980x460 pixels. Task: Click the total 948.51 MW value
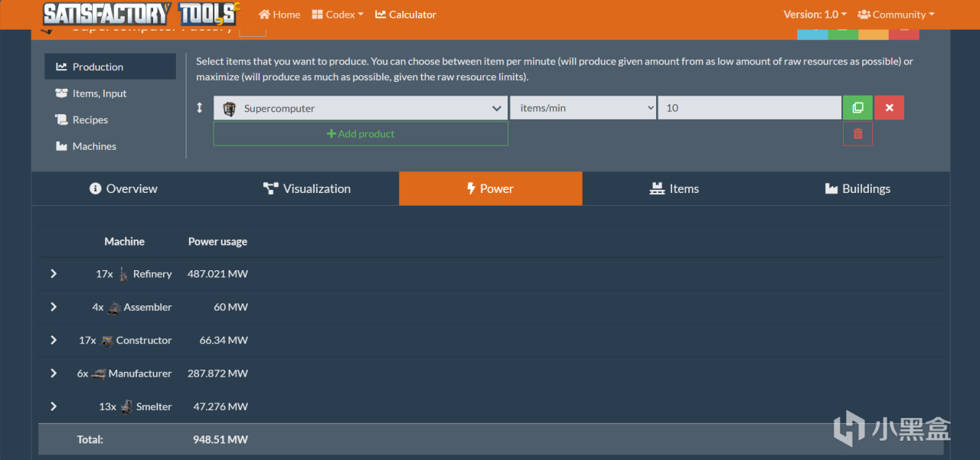click(x=220, y=439)
